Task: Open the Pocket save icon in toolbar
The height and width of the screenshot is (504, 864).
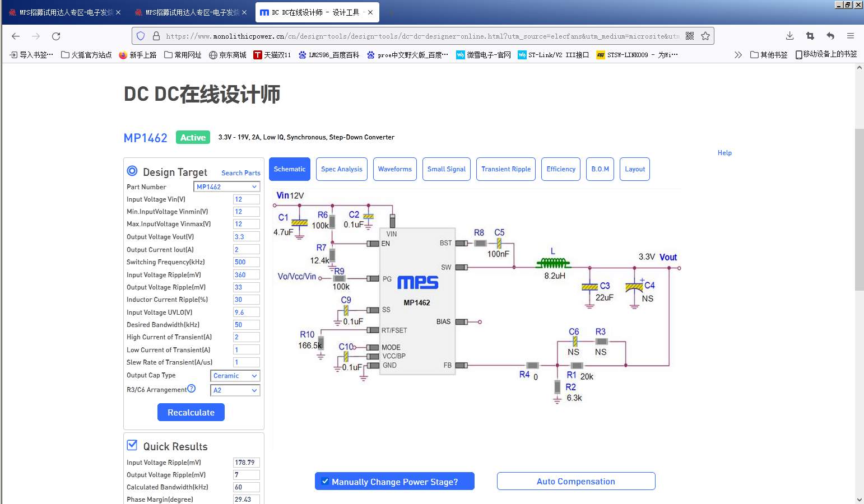Action: point(830,35)
